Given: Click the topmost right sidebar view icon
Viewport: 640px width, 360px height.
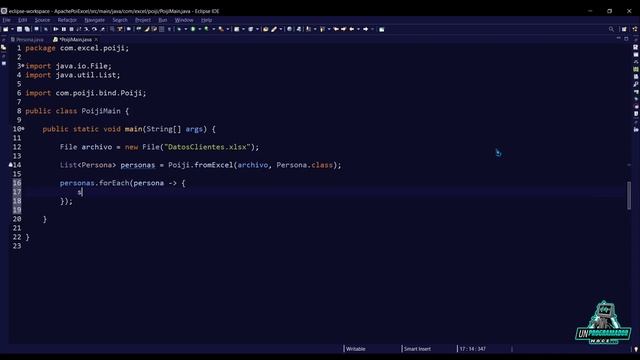Looking at the screenshot, I should pos(636,48).
